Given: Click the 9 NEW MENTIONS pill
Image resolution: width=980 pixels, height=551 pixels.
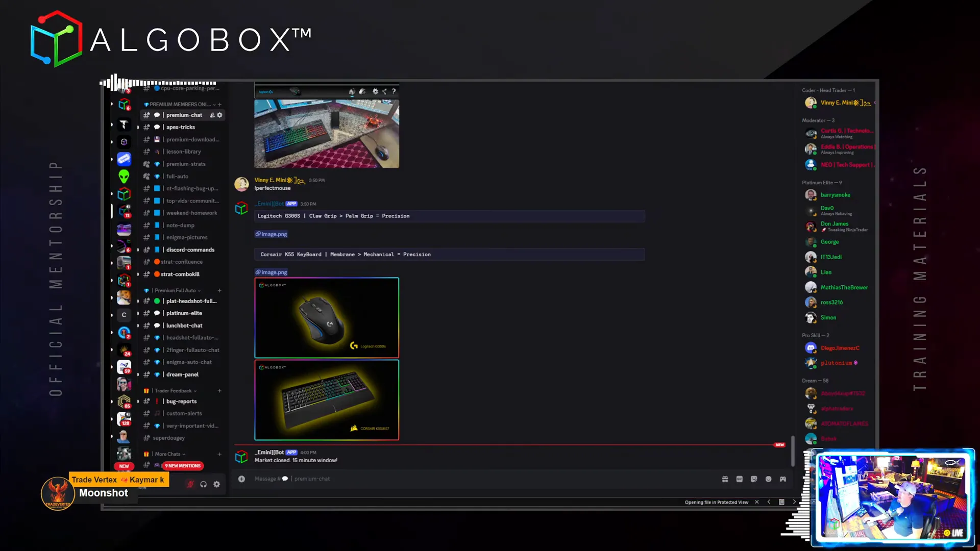Looking at the screenshot, I should click(183, 466).
